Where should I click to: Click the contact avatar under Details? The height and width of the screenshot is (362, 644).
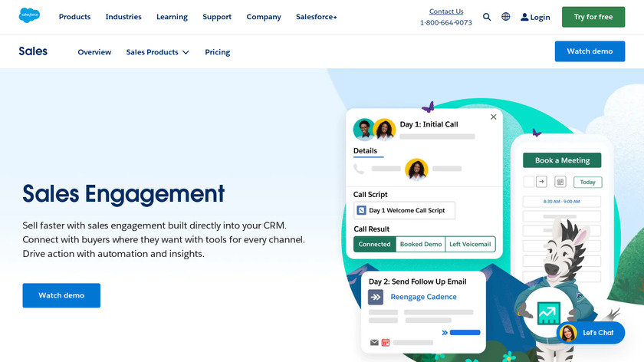(x=416, y=169)
